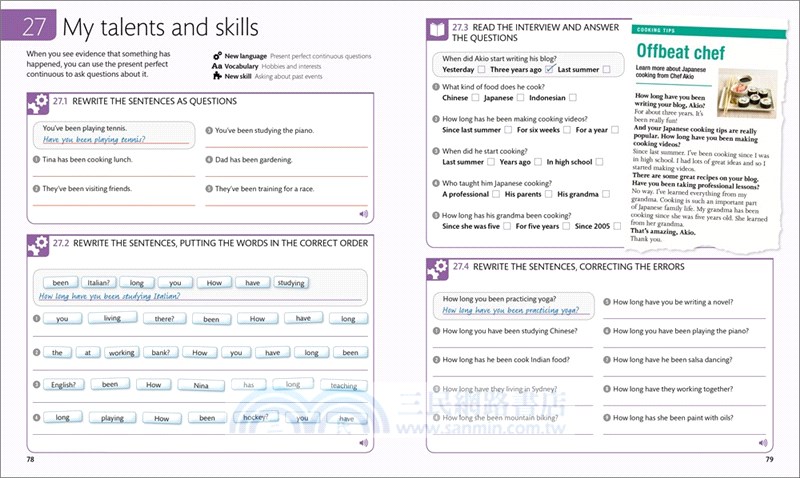The image size is (800, 478).
Task: Play the audio for exercise 27.4
Action: coord(763,442)
